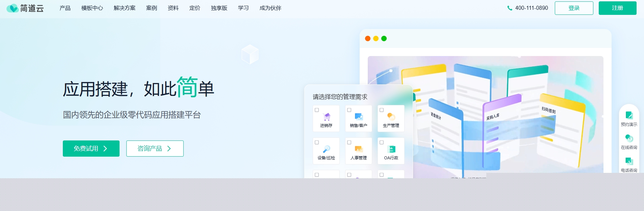
Task: Open the 学习 nav item
Action: coord(243,8)
